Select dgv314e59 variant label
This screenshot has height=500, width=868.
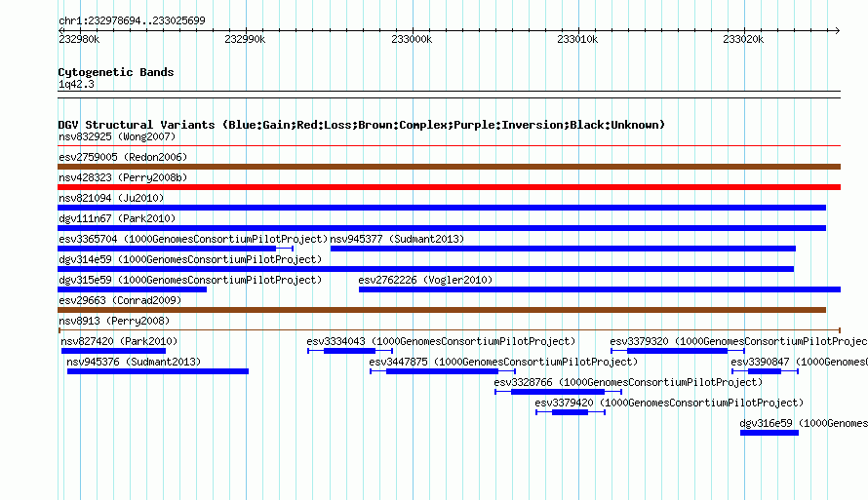pos(190,259)
